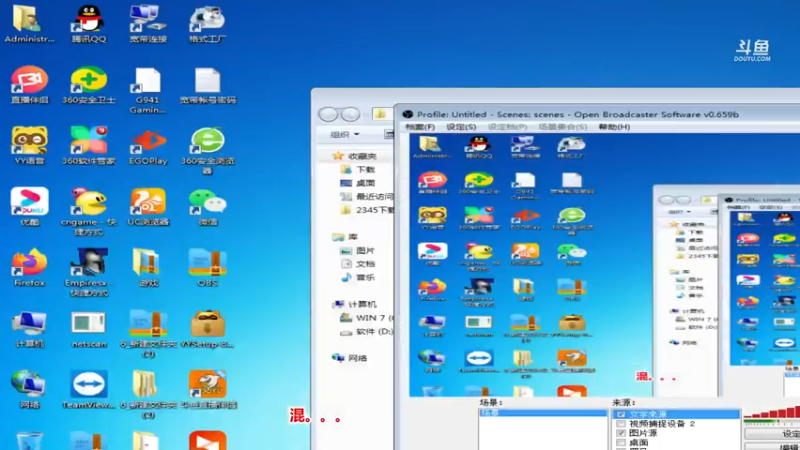This screenshot has height=450, width=800.
Task: Launch the EGOPlay shortcut
Action: 148,147
